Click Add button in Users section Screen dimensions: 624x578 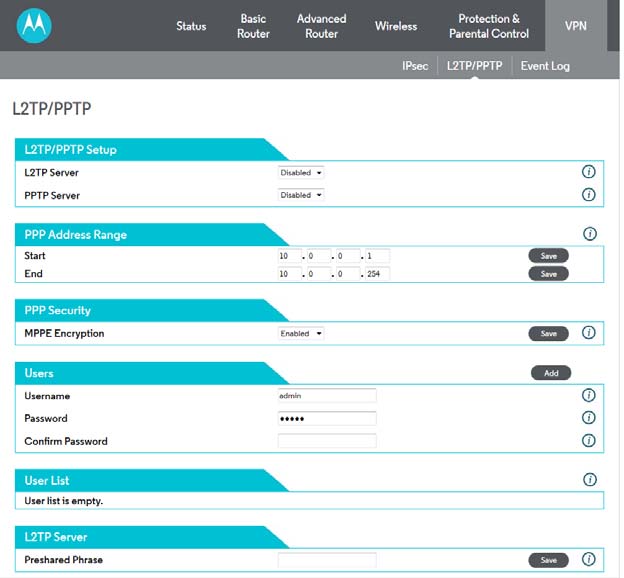tap(551, 373)
